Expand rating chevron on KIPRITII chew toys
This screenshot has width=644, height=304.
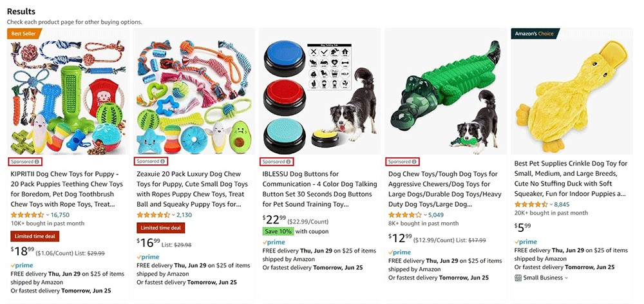pos(47,215)
